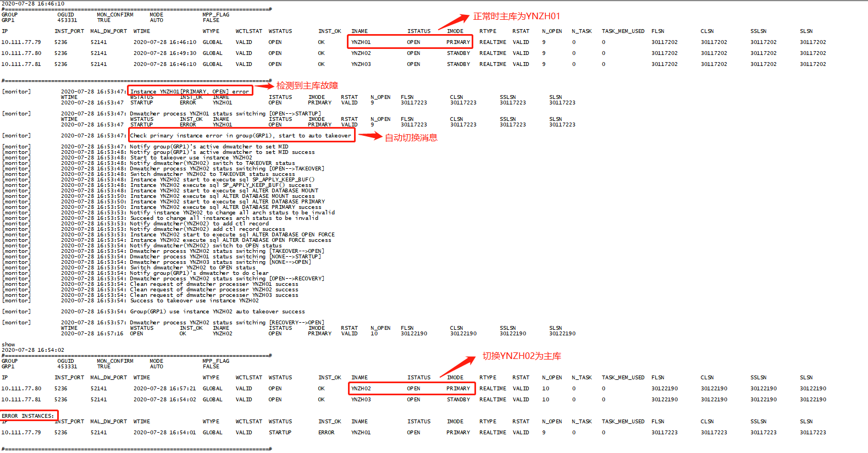868x453 pixels.
Task: Click 'Success to takeover use instance YNZH02' log line
Action: click(194, 301)
